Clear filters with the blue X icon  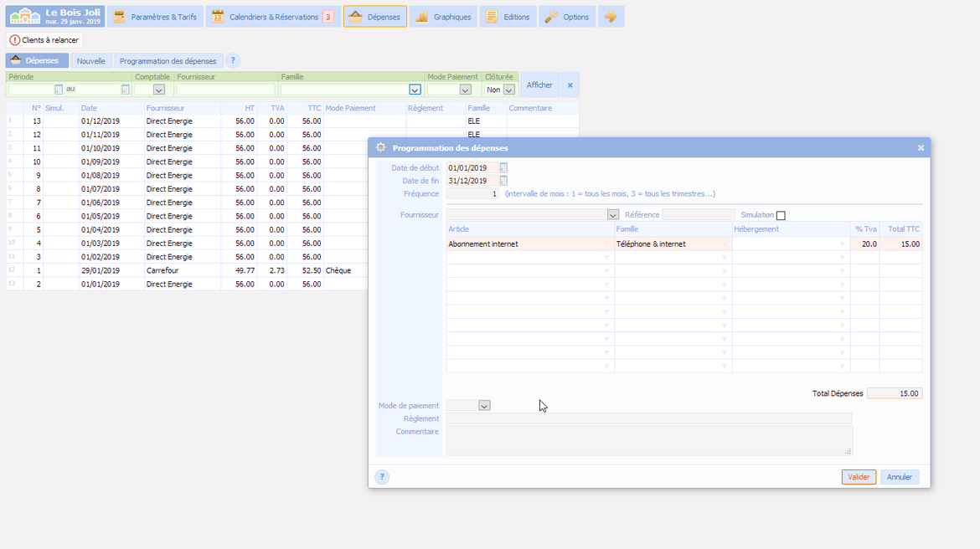[x=570, y=85]
